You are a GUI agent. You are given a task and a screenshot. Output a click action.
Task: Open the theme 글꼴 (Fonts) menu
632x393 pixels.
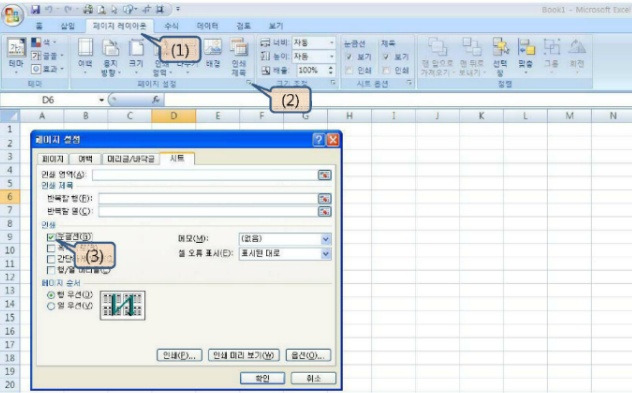point(47,56)
